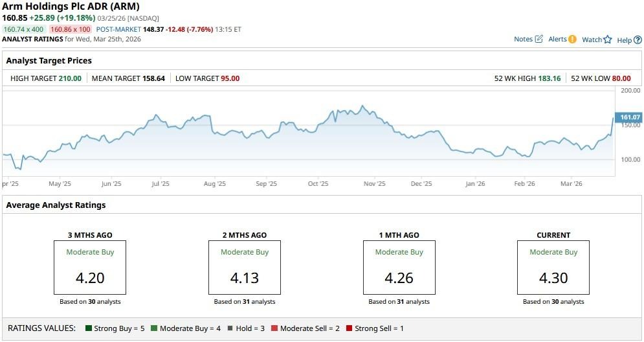Screen dimensions: 644x342
Task: Click 'Based on 31 analysts' under 2 MTHS AGO
Action: (x=245, y=301)
